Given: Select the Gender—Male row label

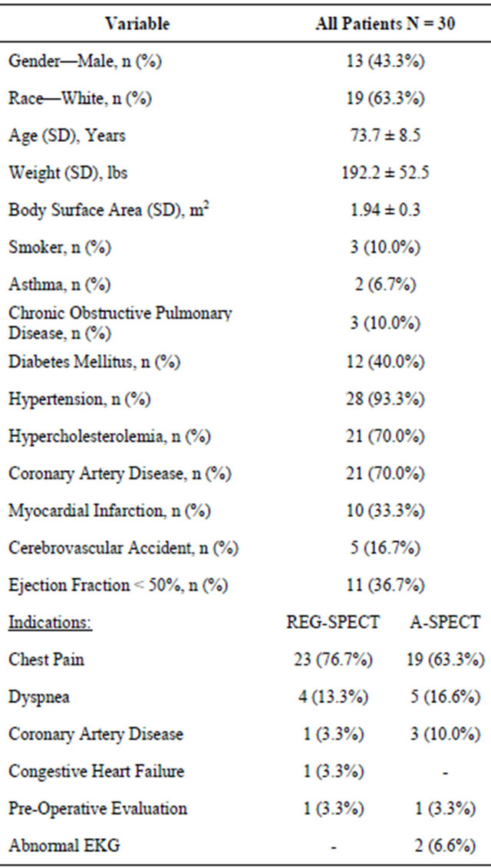Looking at the screenshot, I should coord(84,61).
